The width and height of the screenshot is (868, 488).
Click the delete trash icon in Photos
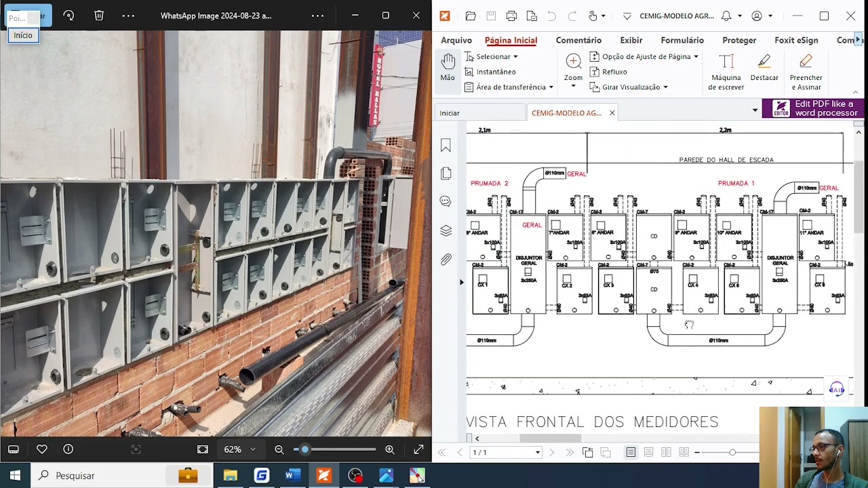tap(99, 15)
